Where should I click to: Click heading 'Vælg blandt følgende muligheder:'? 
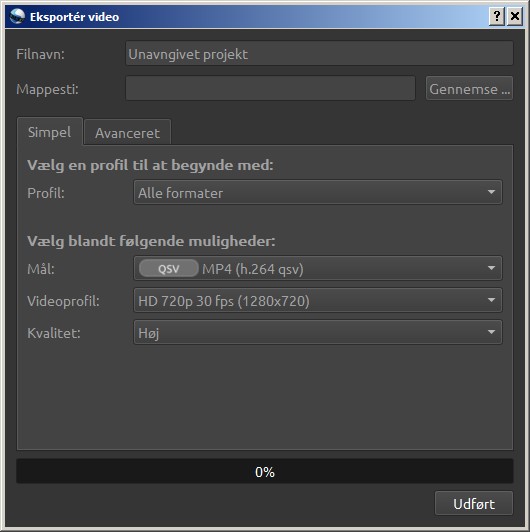click(151, 242)
